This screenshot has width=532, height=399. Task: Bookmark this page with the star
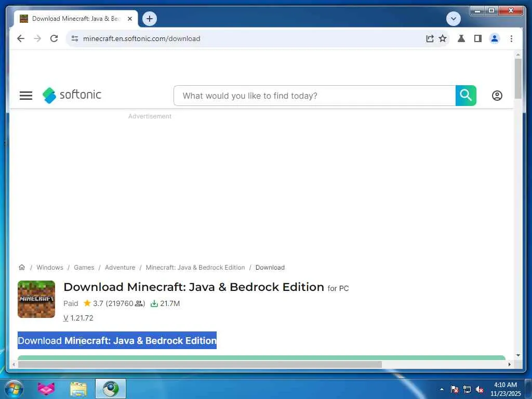pyautogui.click(x=443, y=38)
